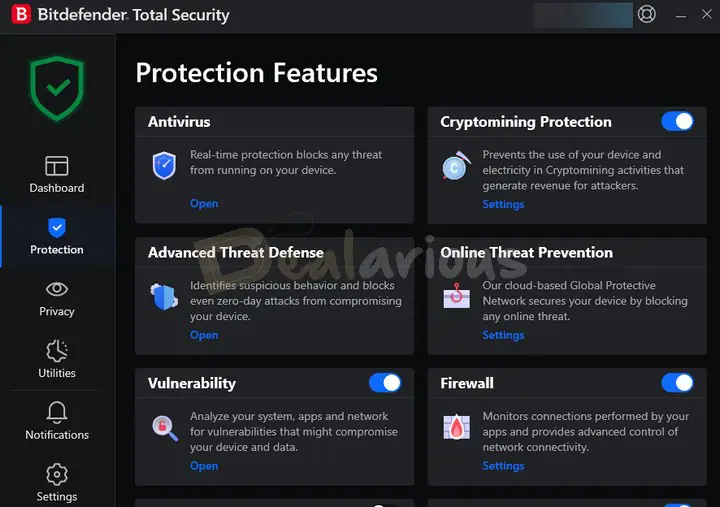The height and width of the screenshot is (507, 720).
Task: Click the Online Threat Prevention icon
Action: pyautogui.click(x=456, y=297)
